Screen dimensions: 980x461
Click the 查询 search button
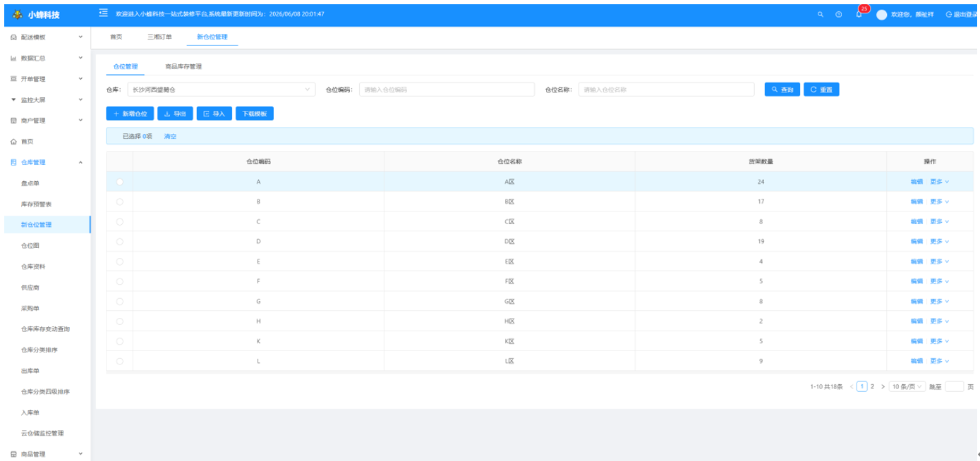tap(782, 90)
